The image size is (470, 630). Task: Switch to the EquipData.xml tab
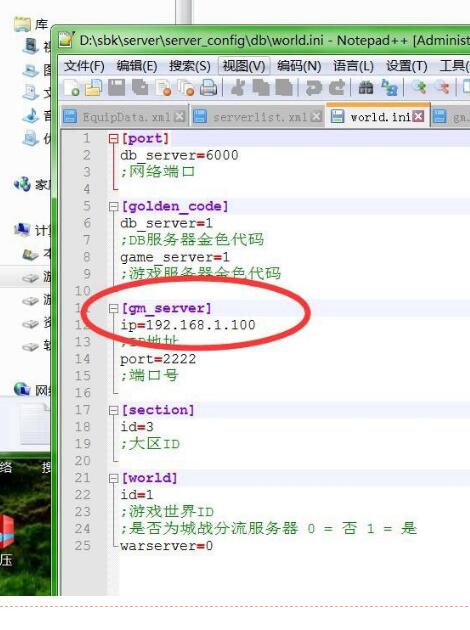click(126, 117)
